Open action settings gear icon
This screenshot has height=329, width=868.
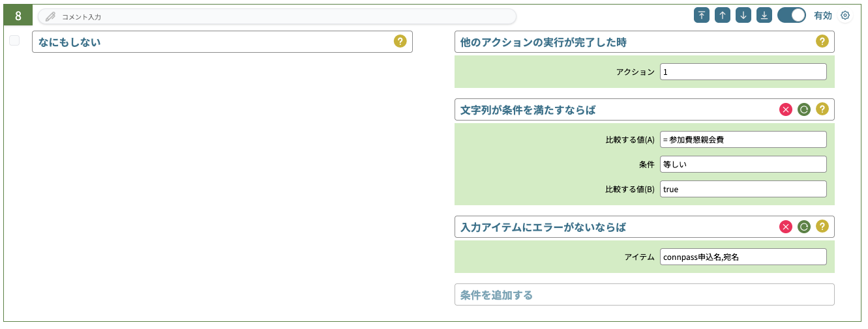coord(845,16)
